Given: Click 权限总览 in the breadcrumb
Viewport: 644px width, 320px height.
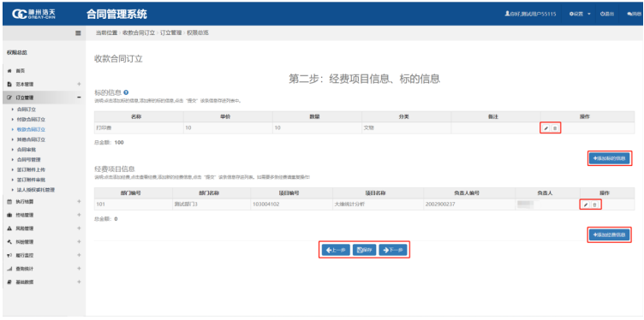Looking at the screenshot, I should pos(198,33).
